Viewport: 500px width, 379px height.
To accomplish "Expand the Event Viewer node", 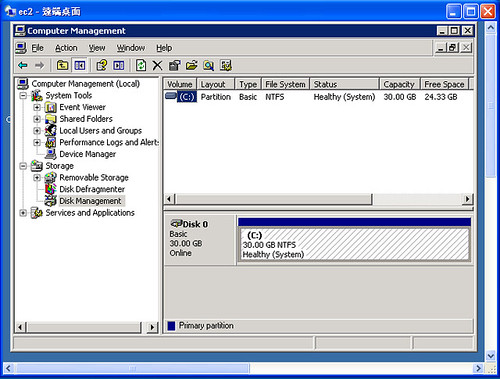I will (x=37, y=107).
